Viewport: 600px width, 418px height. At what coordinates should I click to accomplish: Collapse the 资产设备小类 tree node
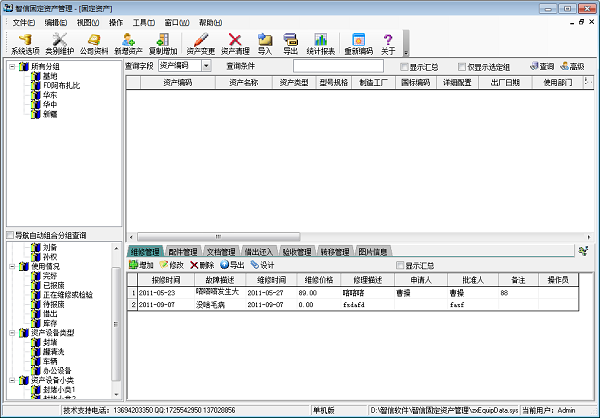12,380
